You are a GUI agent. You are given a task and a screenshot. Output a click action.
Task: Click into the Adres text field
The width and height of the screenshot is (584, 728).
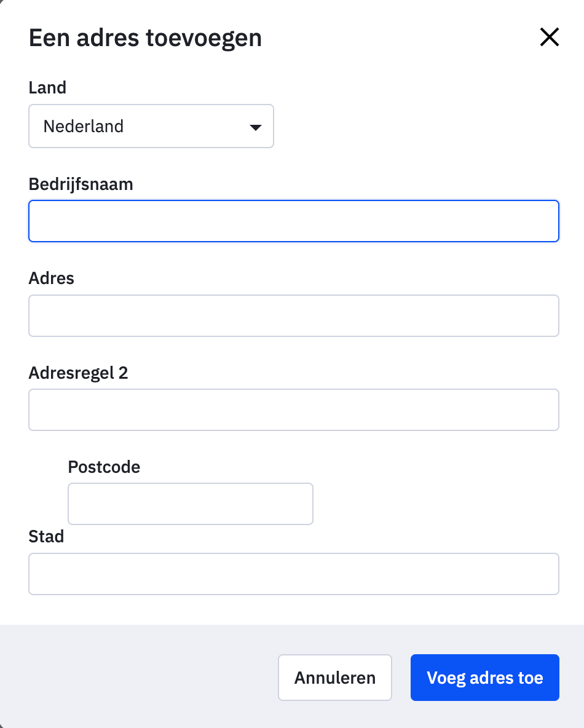[293, 316]
